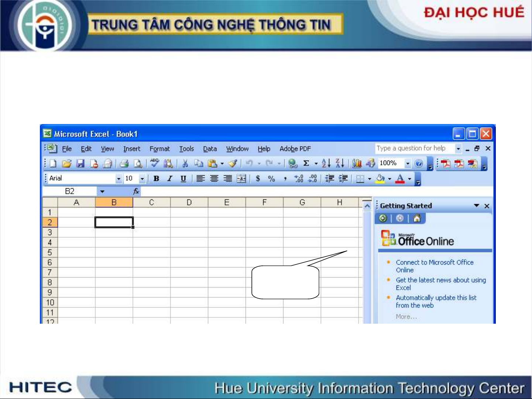532x399 pixels.
Task: Click the Format Painter brush icon
Action: 233,163
